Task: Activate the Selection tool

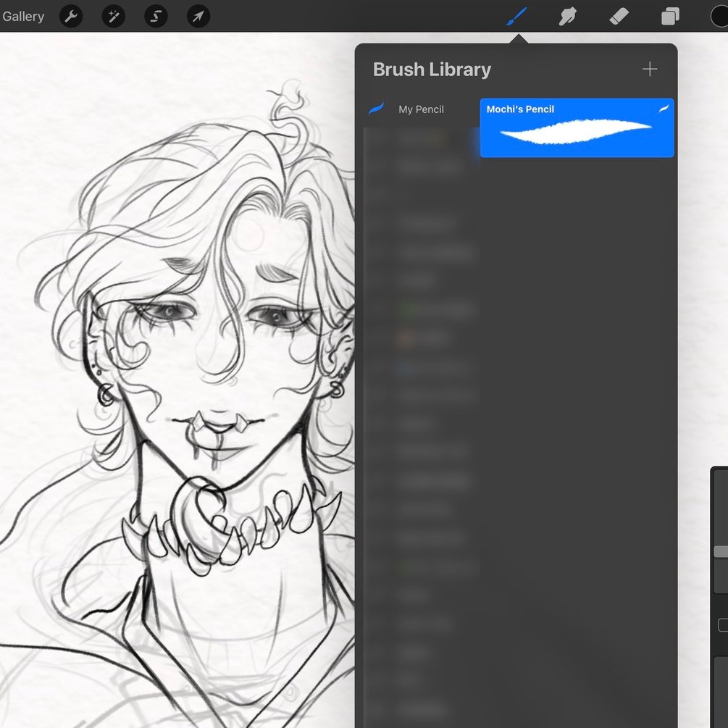Action: click(x=156, y=16)
